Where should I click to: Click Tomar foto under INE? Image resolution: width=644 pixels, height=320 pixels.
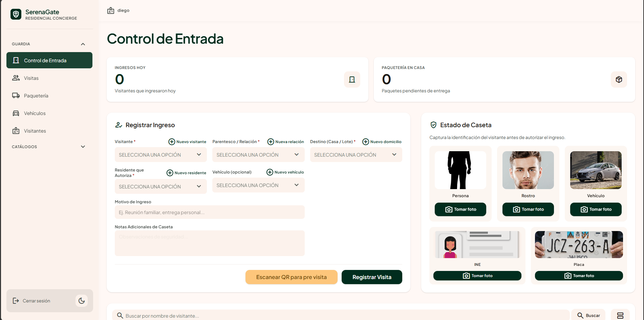coord(477,276)
